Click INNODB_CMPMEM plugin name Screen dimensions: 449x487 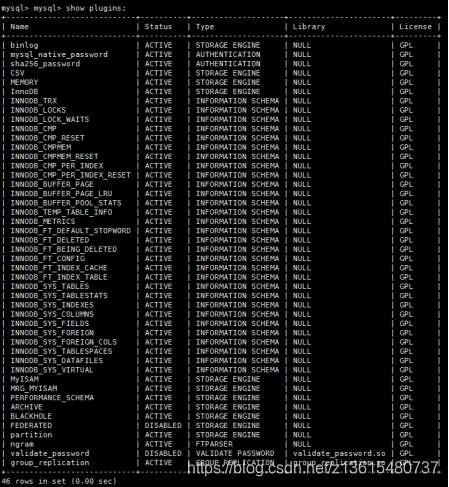[40, 147]
